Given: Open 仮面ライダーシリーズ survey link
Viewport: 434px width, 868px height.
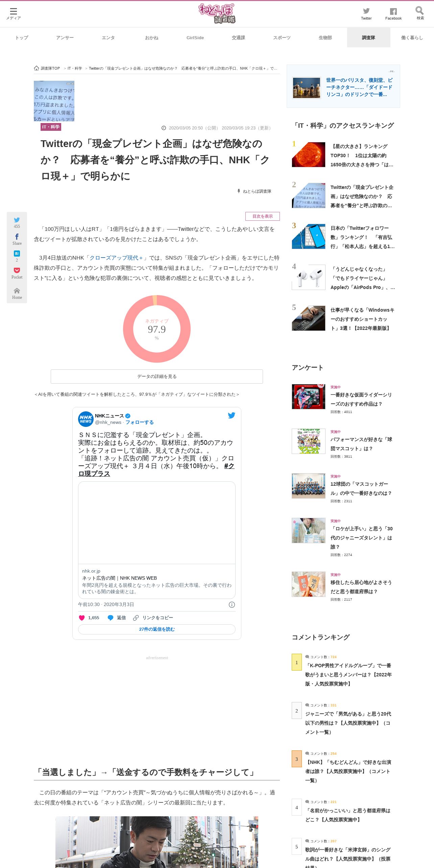Looking at the screenshot, I should tap(361, 399).
